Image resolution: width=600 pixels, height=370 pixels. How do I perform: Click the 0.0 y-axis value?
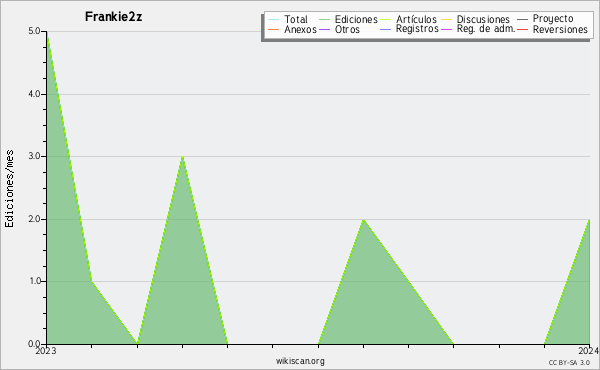[34, 344]
